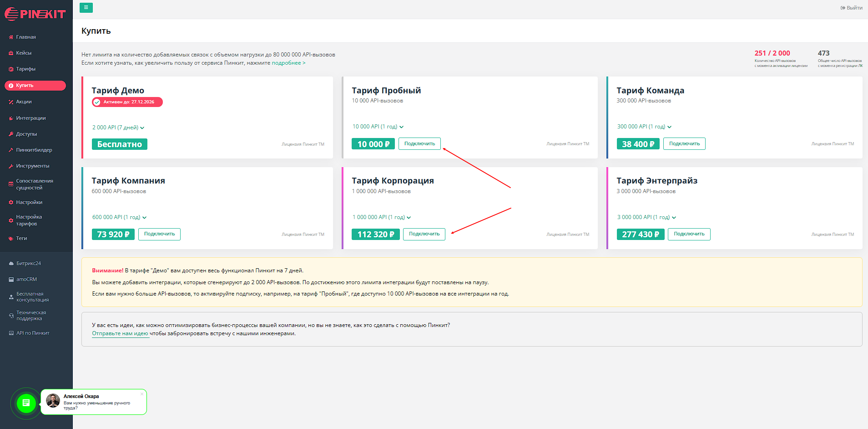Click the Кейсы sidebar icon
The width and height of the screenshot is (868, 429).
[x=11, y=53]
